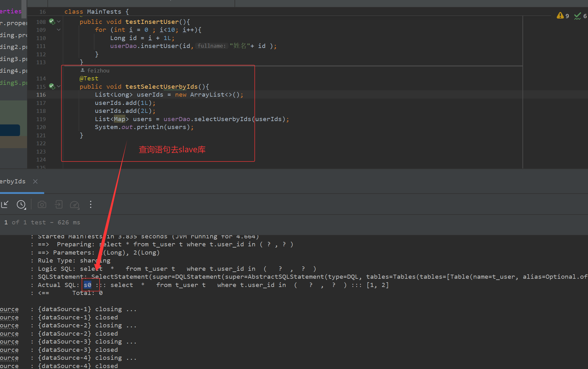Click the @Test annotation
Image resolution: width=588 pixels, height=369 pixels.
(x=89, y=79)
